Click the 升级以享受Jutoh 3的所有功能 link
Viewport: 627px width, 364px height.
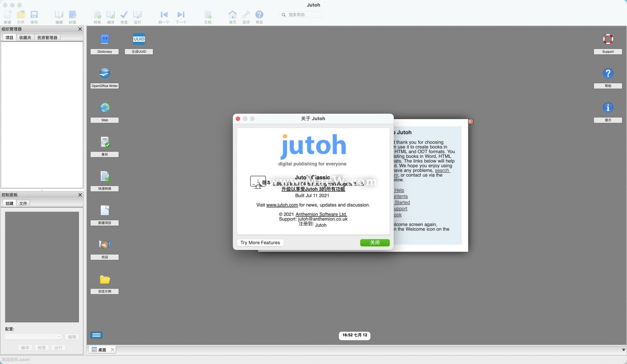click(313, 189)
